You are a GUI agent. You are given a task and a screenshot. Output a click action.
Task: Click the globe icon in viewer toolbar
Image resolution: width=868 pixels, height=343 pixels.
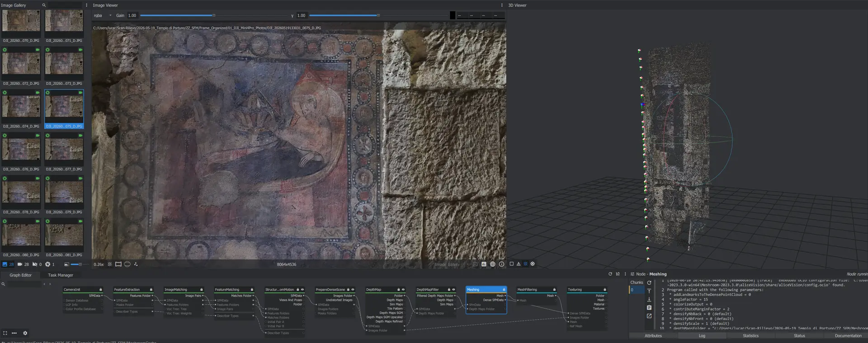493,264
